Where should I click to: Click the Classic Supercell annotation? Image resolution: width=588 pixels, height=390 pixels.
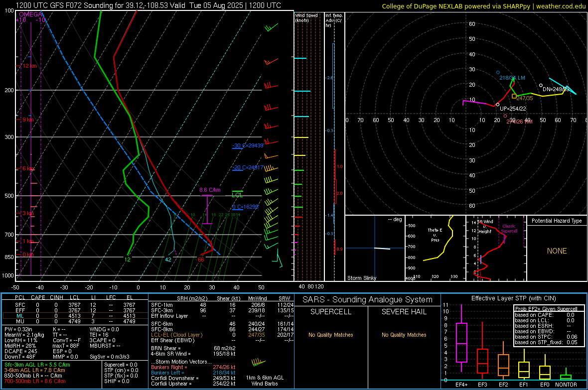[x=509, y=229]
